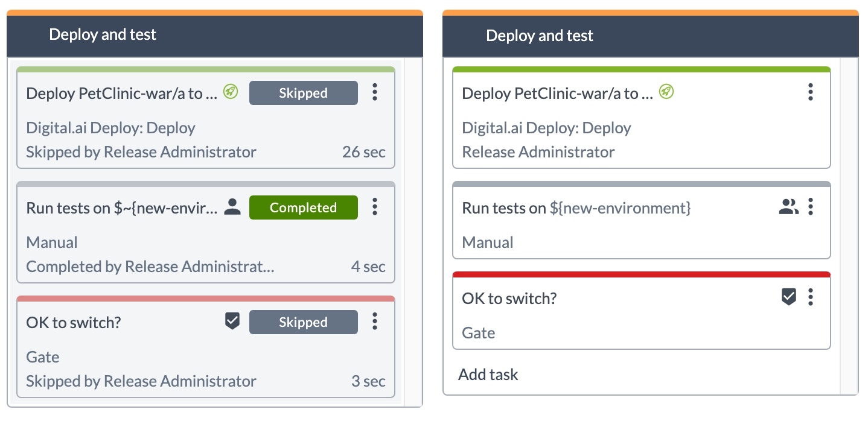Screen dimensions: 868x421
Task: Open three-dot menu on left skipped gate task
Action: (375, 321)
